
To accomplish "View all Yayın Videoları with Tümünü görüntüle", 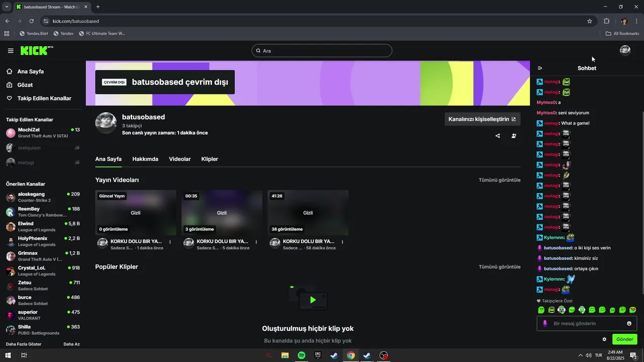I will (500, 180).
